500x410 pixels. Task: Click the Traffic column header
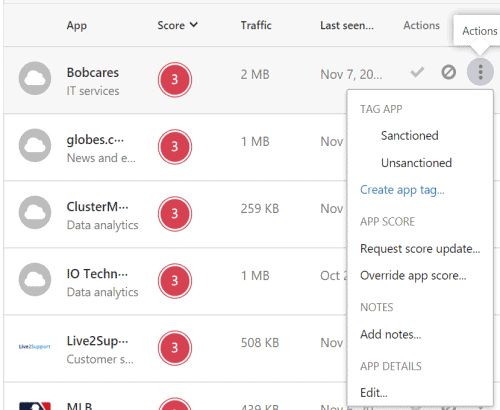tap(256, 25)
